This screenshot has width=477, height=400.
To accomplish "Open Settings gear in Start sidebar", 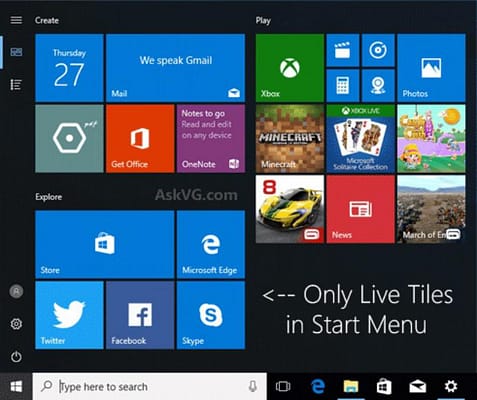I will [16, 324].
